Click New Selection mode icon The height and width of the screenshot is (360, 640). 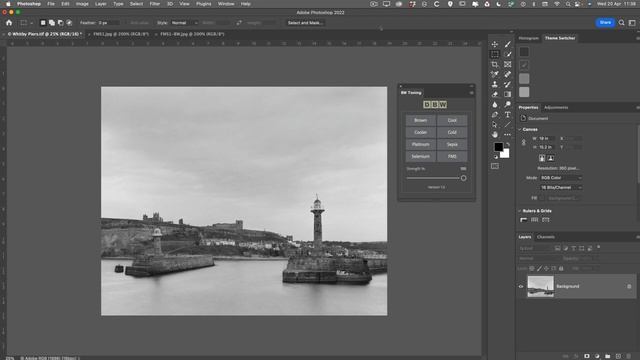(43, 23)
